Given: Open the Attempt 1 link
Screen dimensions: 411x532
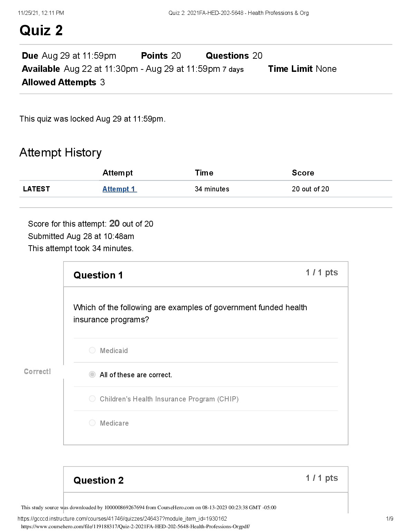Looking at the screenshot, I should 120,189.
